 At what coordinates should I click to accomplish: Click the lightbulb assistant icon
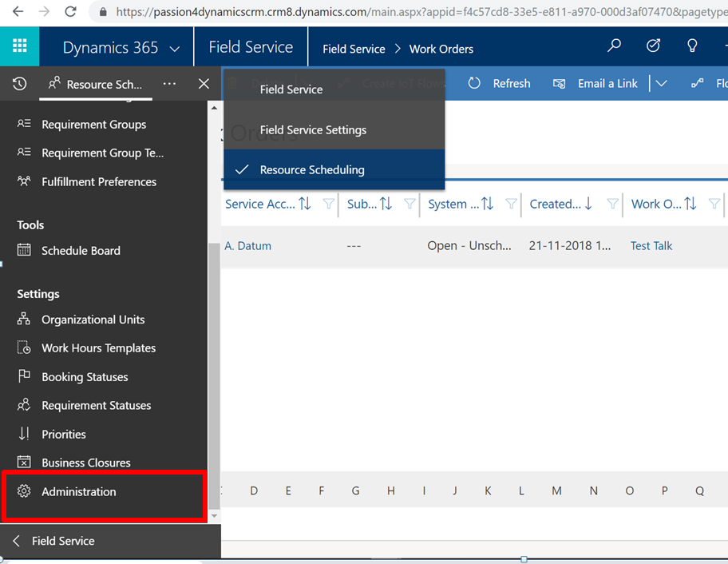[x=692, y=46]
